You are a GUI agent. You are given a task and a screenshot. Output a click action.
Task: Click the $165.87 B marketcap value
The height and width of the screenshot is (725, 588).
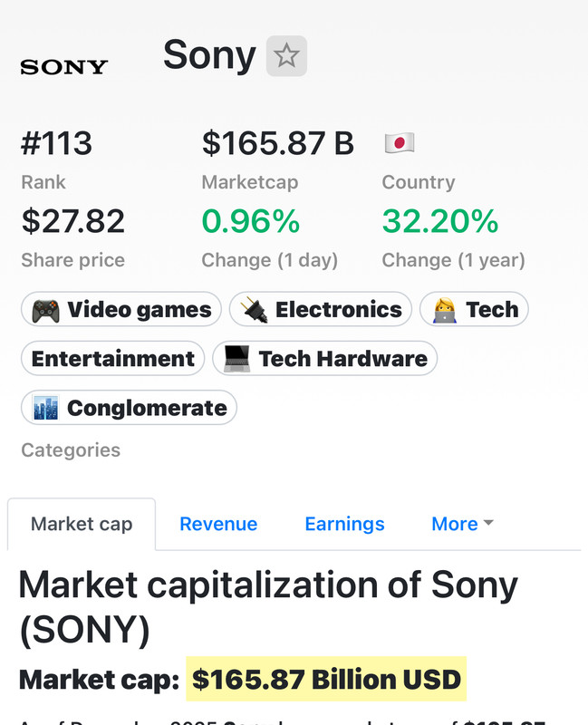(x=277, y=143)
